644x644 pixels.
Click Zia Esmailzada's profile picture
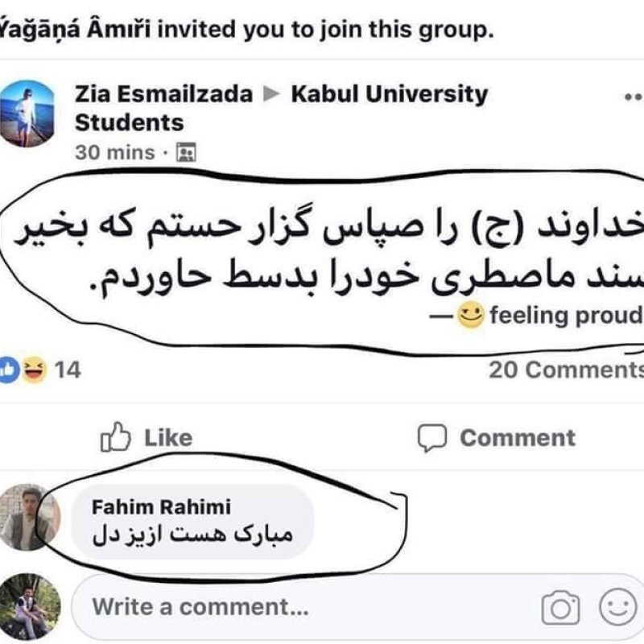[x=27, y=113]
